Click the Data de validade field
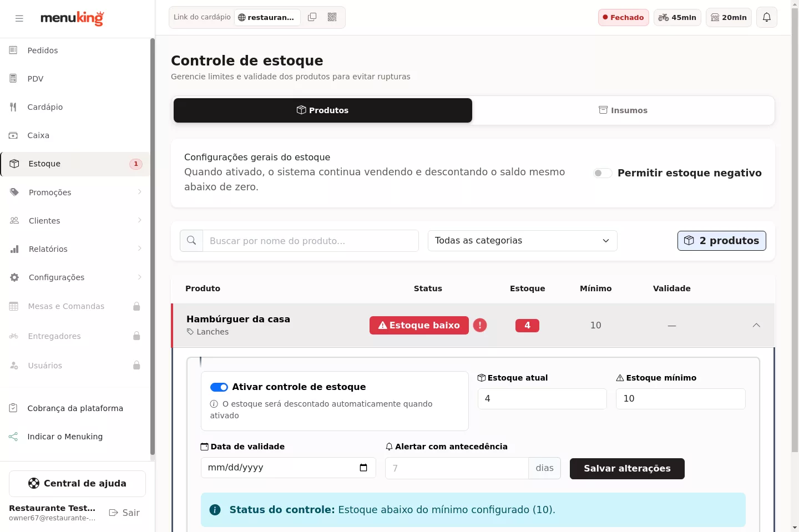Screen dimensions: 799x532 point(289,468)
